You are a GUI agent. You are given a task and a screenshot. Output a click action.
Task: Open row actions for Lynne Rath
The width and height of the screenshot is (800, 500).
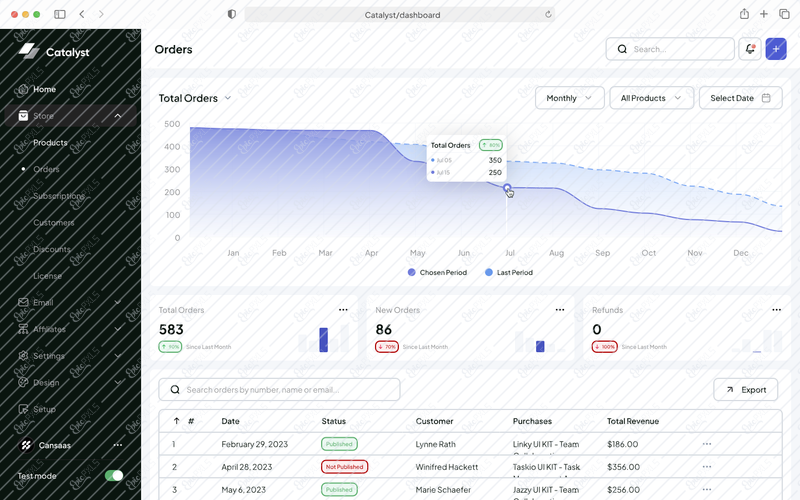(x=707, y=444)
